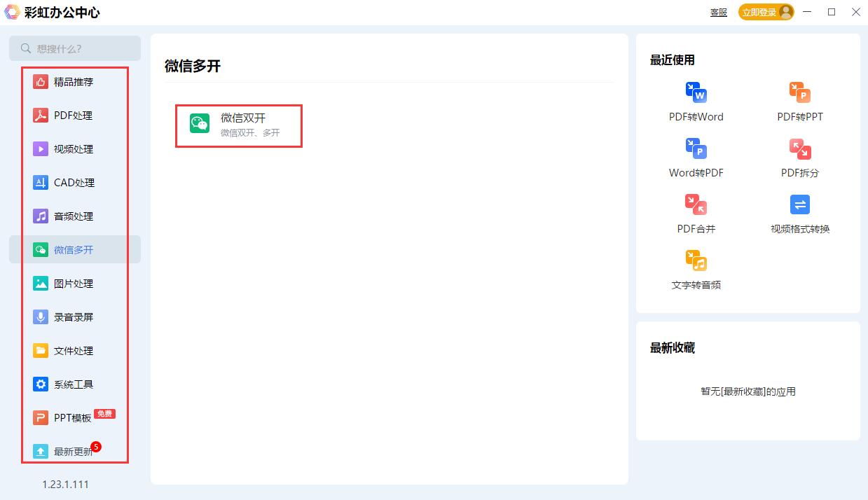Viewport: 868px width, 500px height.
Task: Open the 视频处理 category icon
Action: (41, 148)
